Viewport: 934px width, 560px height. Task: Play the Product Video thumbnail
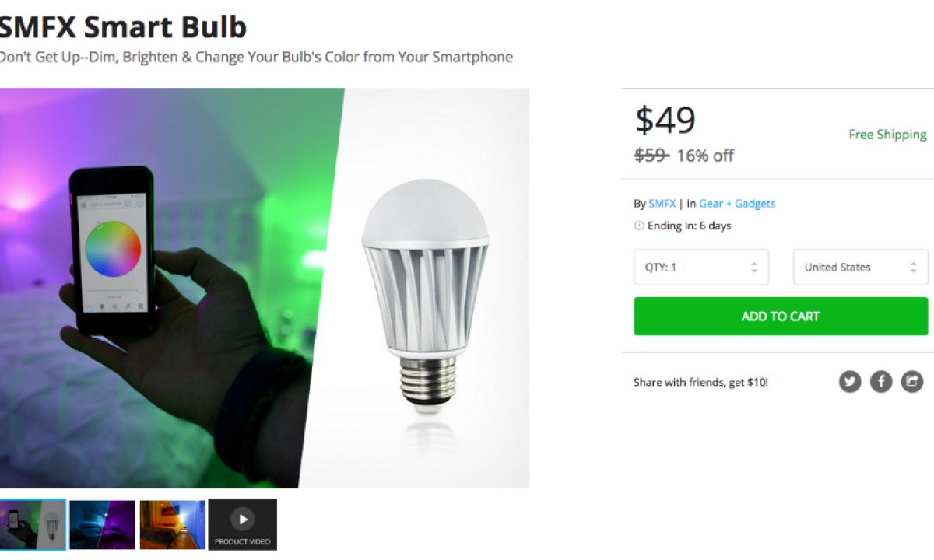point(243,524)
